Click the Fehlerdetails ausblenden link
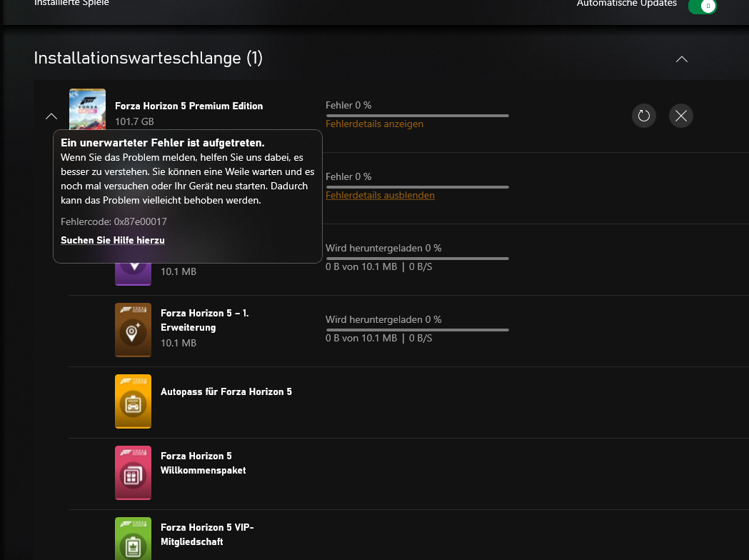 click(380, 195)
